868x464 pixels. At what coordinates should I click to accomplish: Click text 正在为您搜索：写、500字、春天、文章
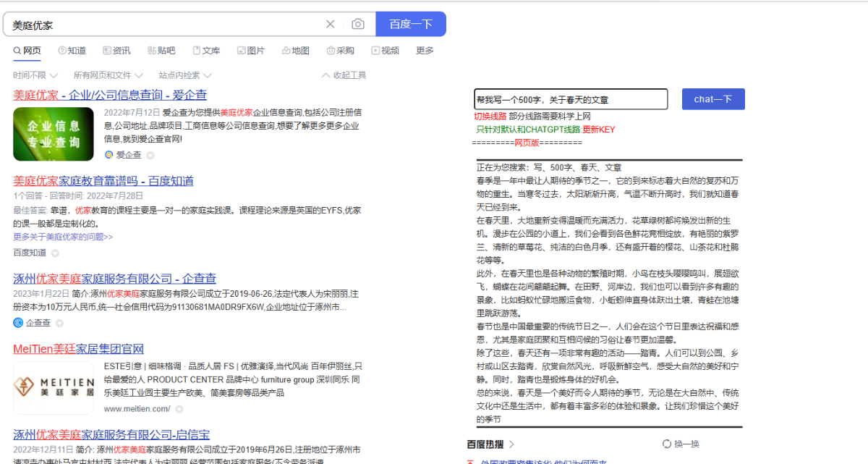[549, 167]
